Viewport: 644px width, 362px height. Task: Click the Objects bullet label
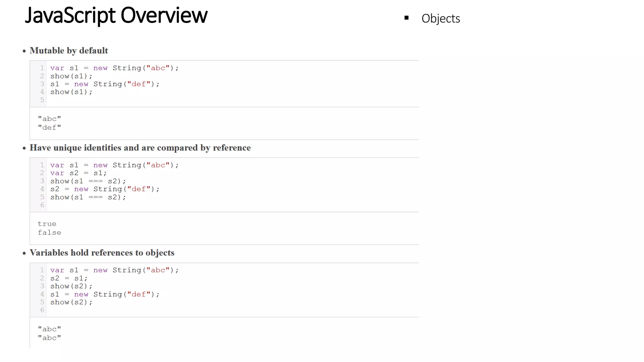tap(441, 19)
